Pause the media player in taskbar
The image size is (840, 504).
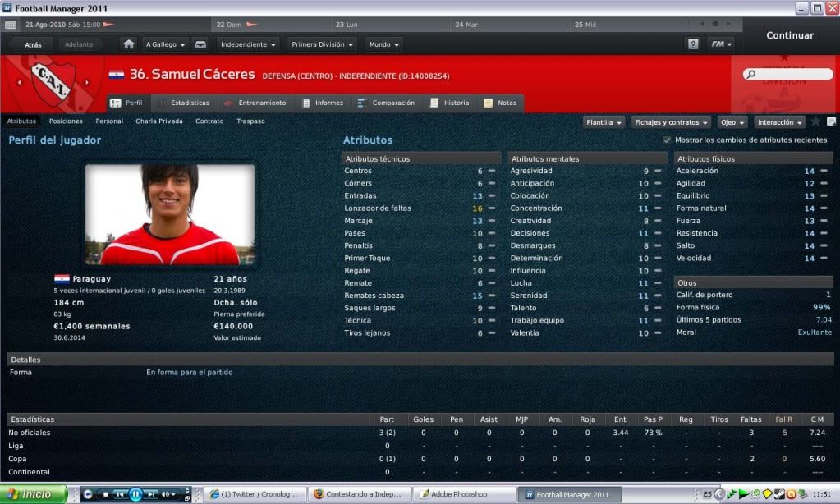(135, 494)
